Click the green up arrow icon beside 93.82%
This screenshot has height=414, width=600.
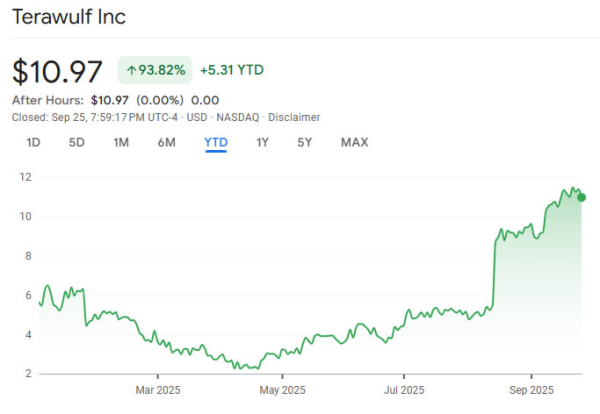131,70
